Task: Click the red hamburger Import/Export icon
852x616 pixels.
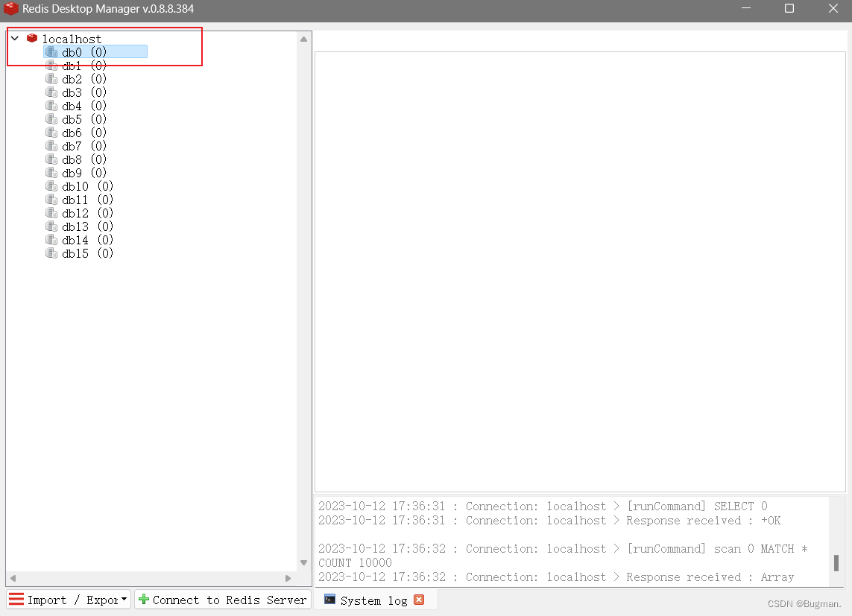Action: coord(16,599)
